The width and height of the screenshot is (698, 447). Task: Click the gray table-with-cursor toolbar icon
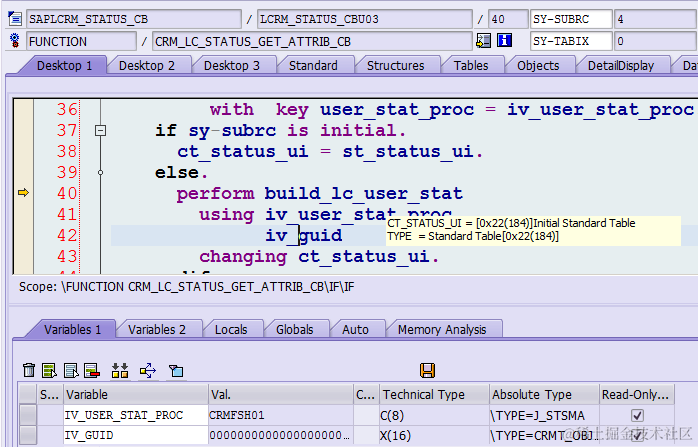pyautogui.click(x=71, y=370)
